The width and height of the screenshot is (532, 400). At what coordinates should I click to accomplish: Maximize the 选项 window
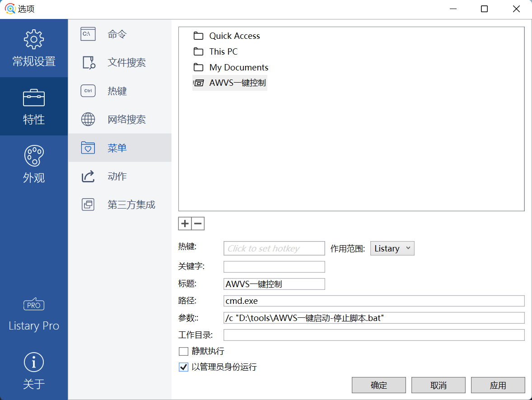[485, 9]
